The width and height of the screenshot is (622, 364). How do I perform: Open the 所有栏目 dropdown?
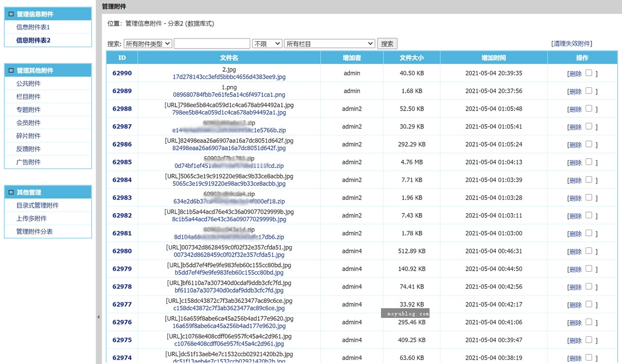(330, 43)
